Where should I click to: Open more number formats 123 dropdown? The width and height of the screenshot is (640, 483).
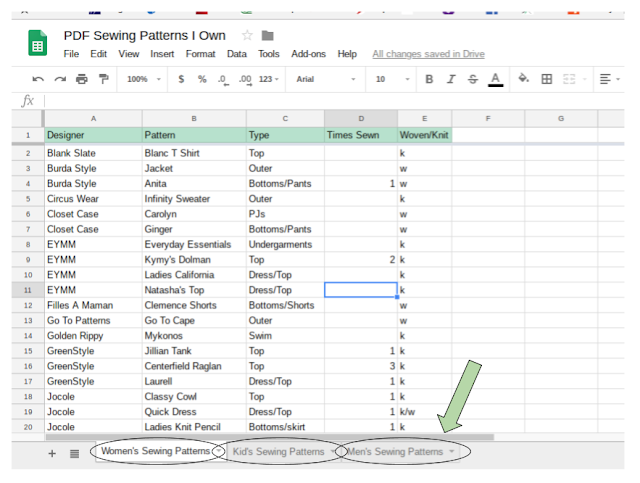[x=269, y=79]
